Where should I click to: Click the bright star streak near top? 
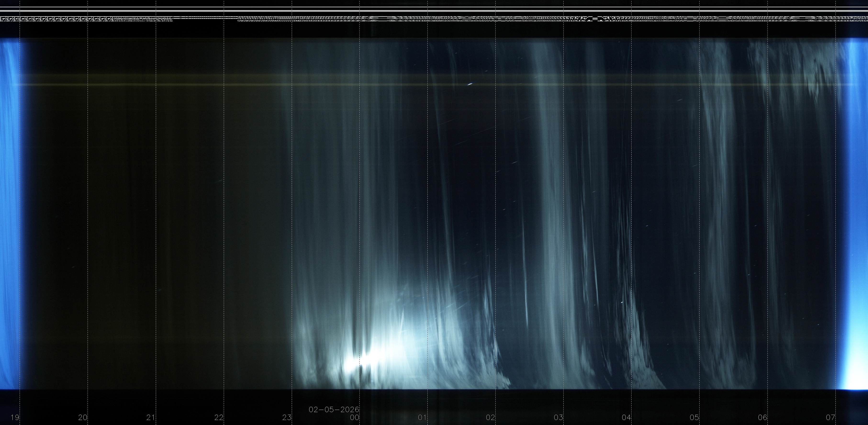click(x=470, y=84)
